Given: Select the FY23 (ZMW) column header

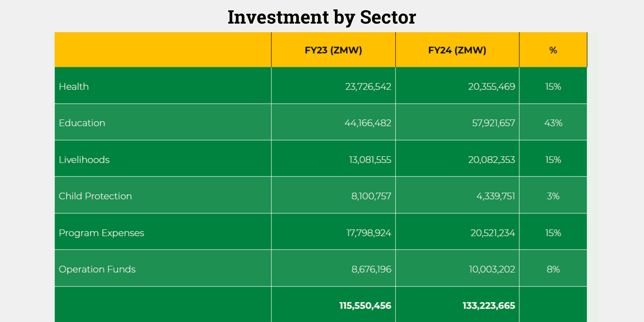Looking at the screenshot, I should (333, 50).
